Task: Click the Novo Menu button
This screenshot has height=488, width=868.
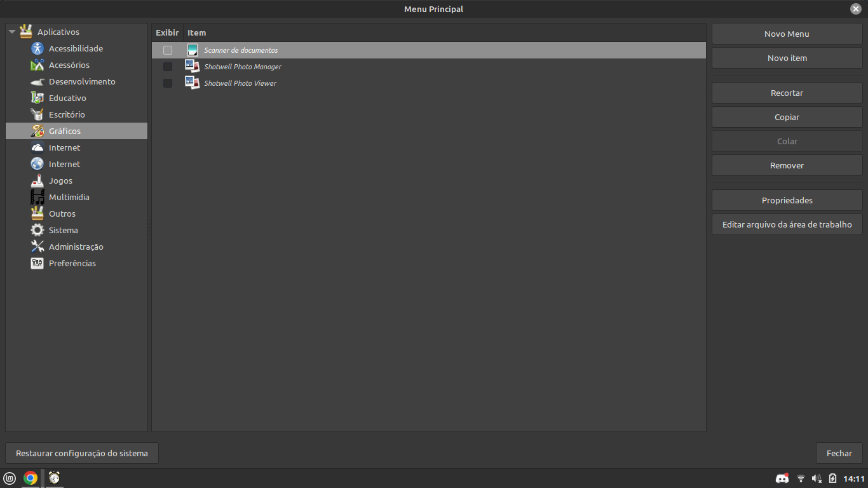Action: click(787, 34)
